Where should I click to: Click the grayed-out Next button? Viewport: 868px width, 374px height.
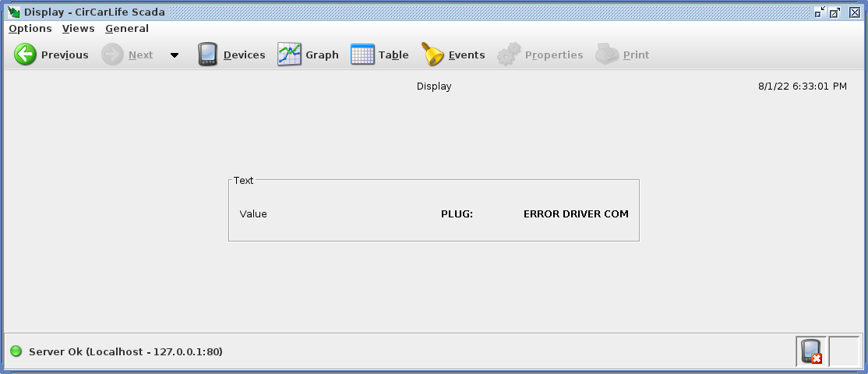pos(128,55)
